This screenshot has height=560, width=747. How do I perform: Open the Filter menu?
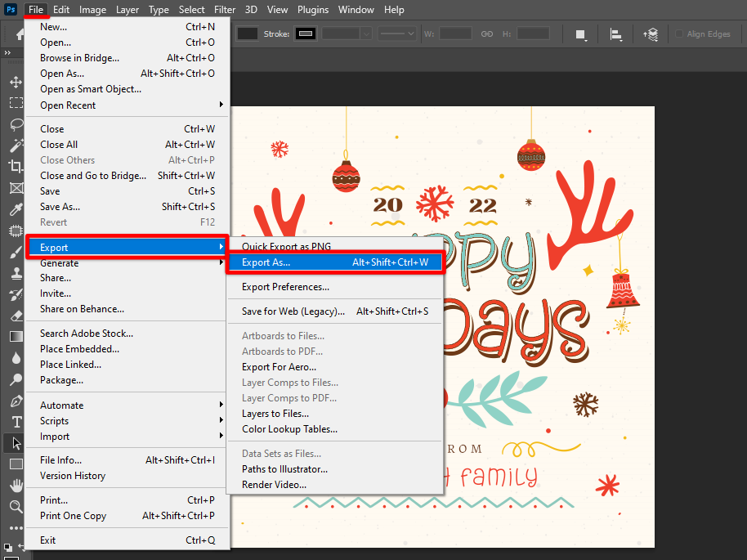point(225,10)
